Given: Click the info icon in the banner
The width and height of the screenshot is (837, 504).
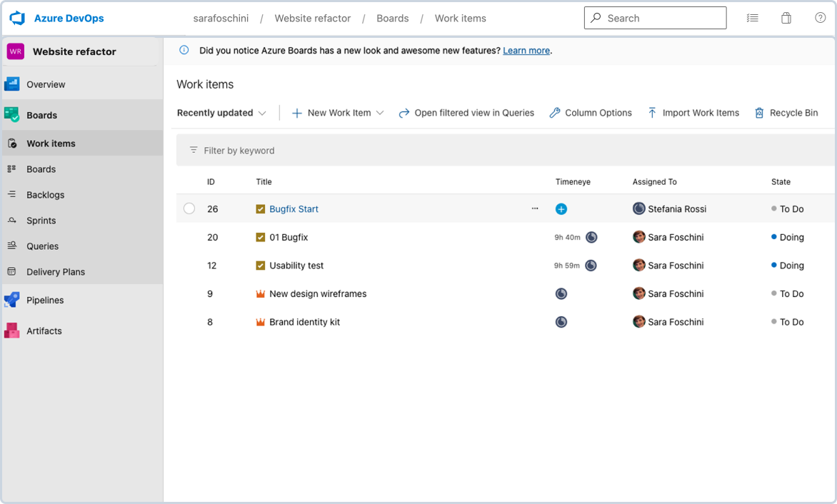Looking at the screenshot, I should [184, 50].
